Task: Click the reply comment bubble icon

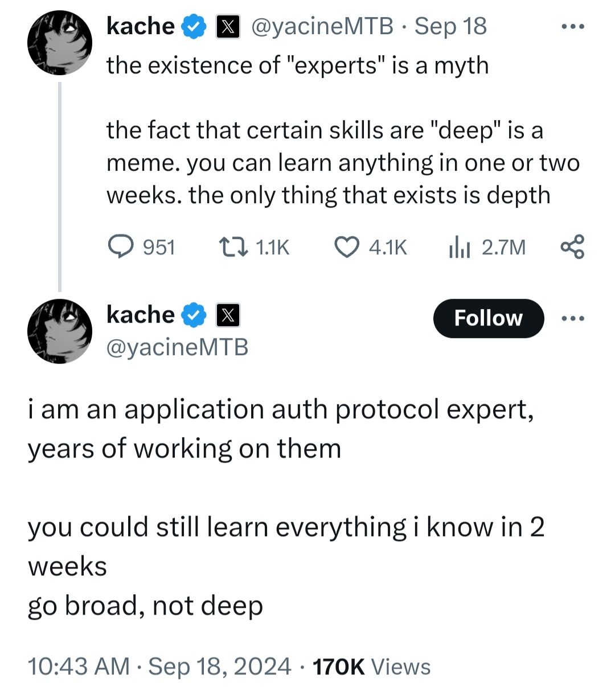Action: [120, 247]
